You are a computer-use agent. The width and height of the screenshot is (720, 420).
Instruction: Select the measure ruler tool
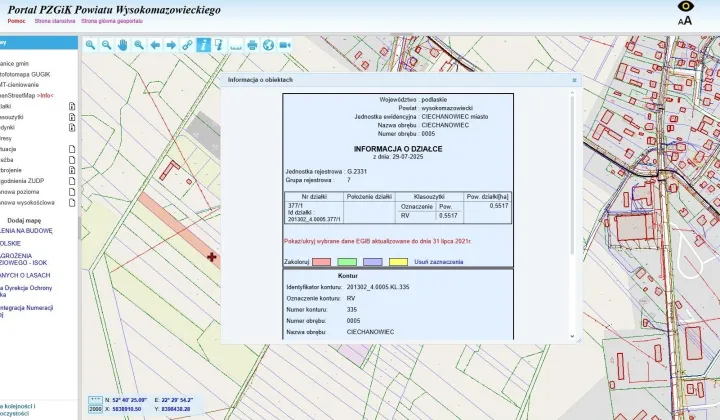(236, 45)
